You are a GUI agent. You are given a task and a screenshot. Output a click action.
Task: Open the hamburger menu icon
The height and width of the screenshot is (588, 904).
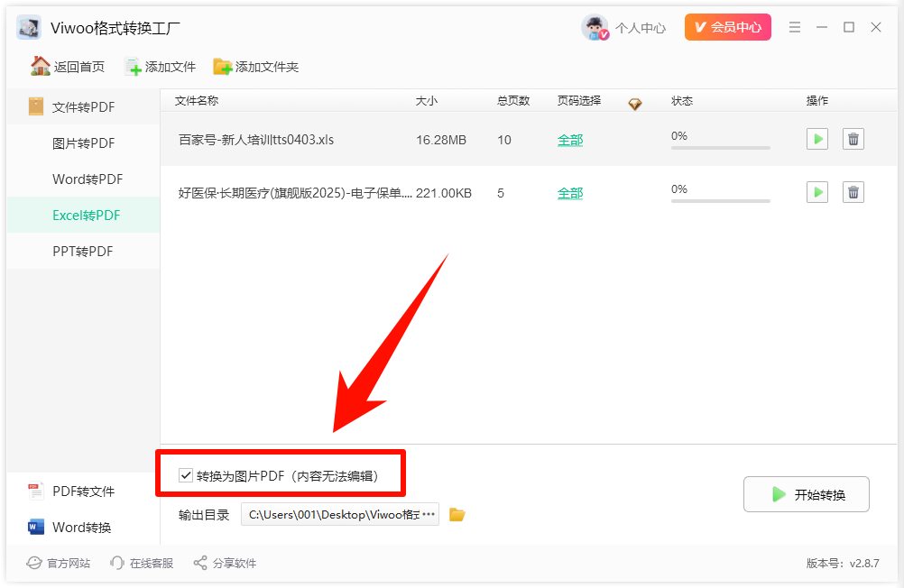[795, 27]
